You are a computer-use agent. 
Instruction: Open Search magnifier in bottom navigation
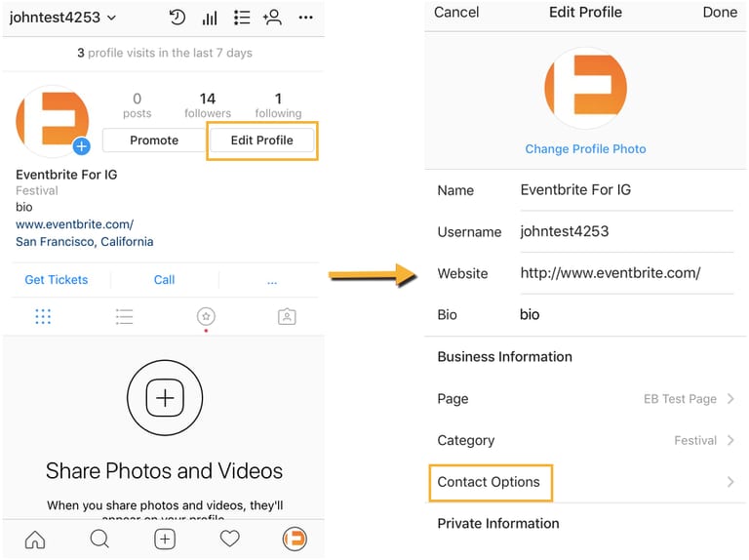coord(99,540)
